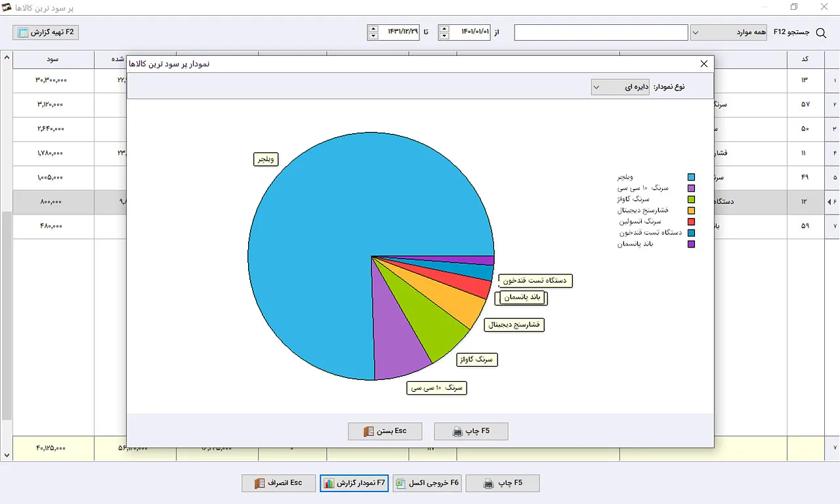
Task: Export with F6 خروجی اکسل button
Action: click(x=428, y=483)
